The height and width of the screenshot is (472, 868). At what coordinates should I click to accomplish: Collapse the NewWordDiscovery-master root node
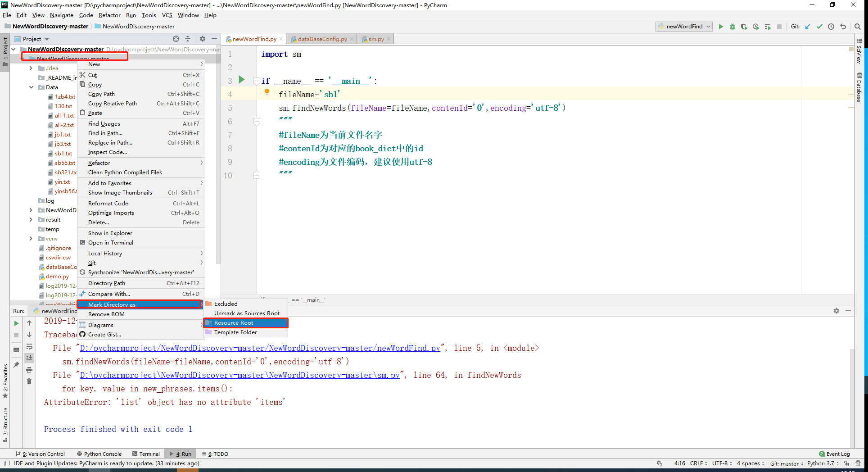(x=14, y=50)
